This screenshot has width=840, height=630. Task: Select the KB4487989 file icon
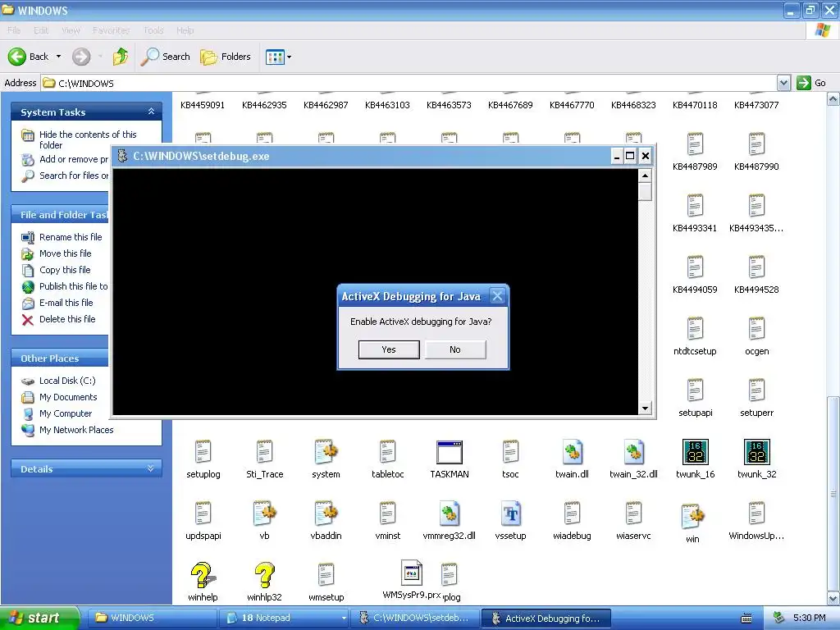(x=695, y=144)
